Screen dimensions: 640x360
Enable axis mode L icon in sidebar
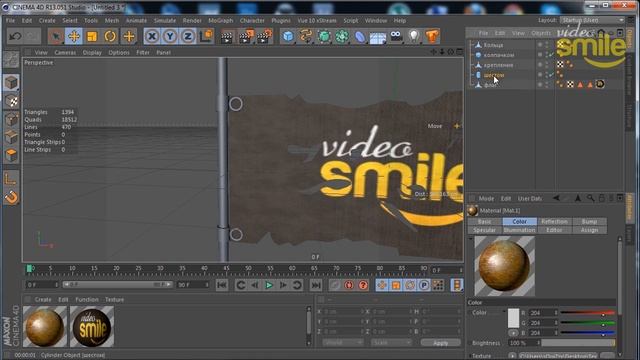(x=11, y=178)
